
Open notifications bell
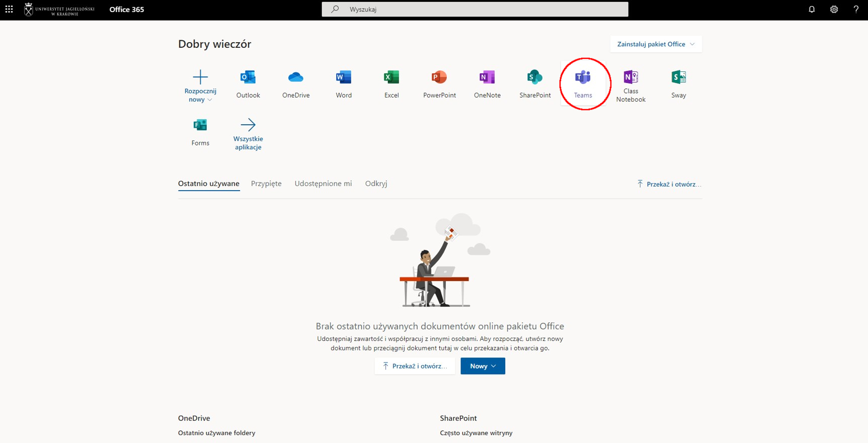click(812, 9)
